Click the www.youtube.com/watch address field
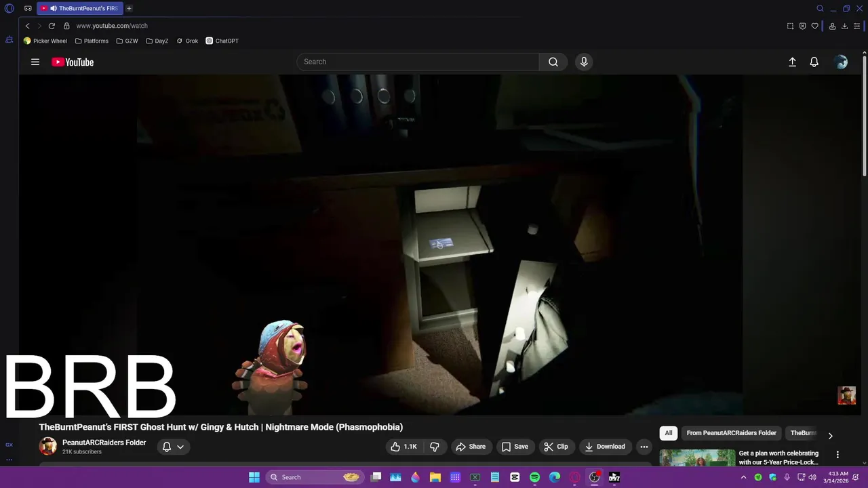The image size is (868, 488). pyautogui.click(x=112, y=26)
